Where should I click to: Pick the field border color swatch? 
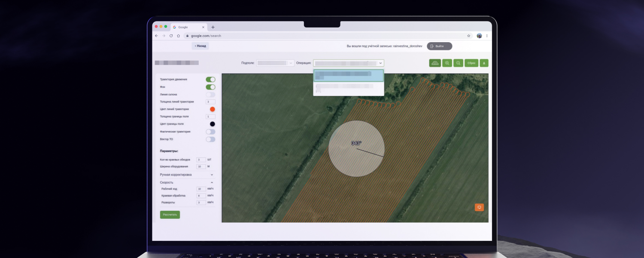[212, 124]
